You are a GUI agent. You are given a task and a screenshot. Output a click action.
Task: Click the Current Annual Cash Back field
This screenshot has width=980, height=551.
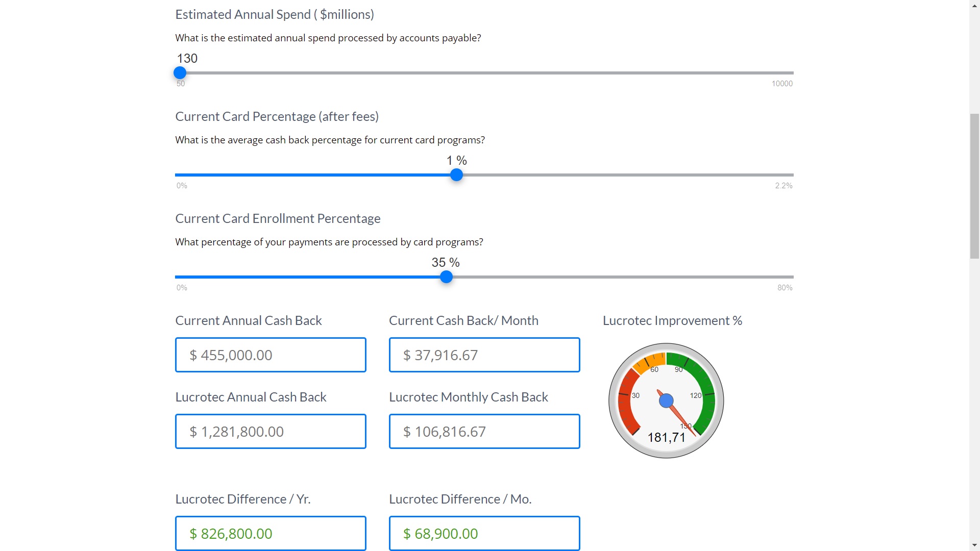pyautogui.click(x=271, y=355)
